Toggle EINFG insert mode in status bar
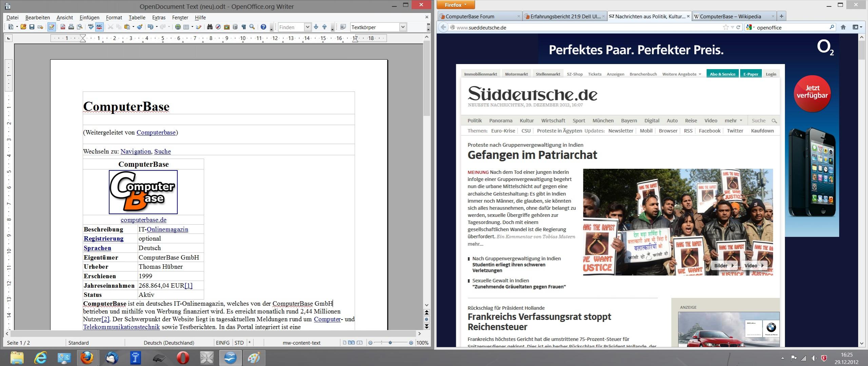Image resolution: width=868 pixels, height=366 pixels. pos(223,343)
